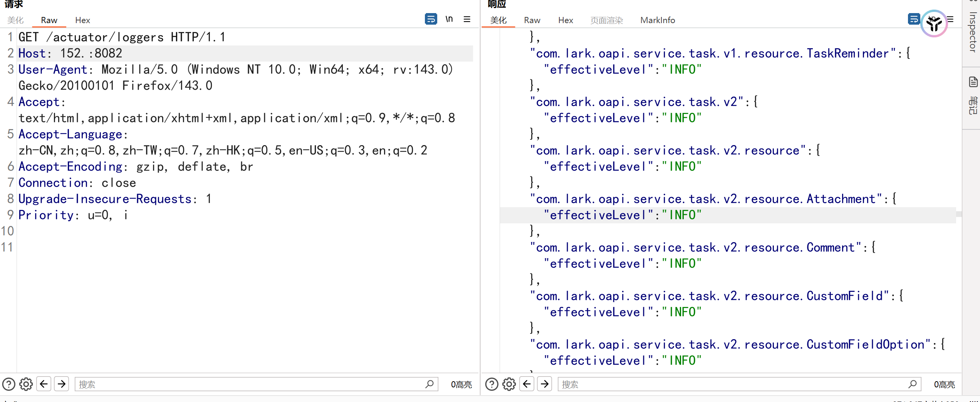980x402 pixels.
Task: Click the response search input field
Action: (x=732, y=384)
